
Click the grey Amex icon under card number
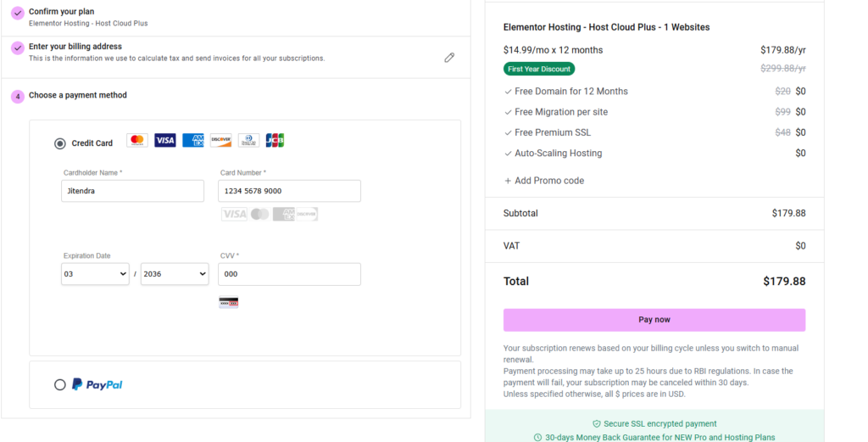click(x=283, y=215)
